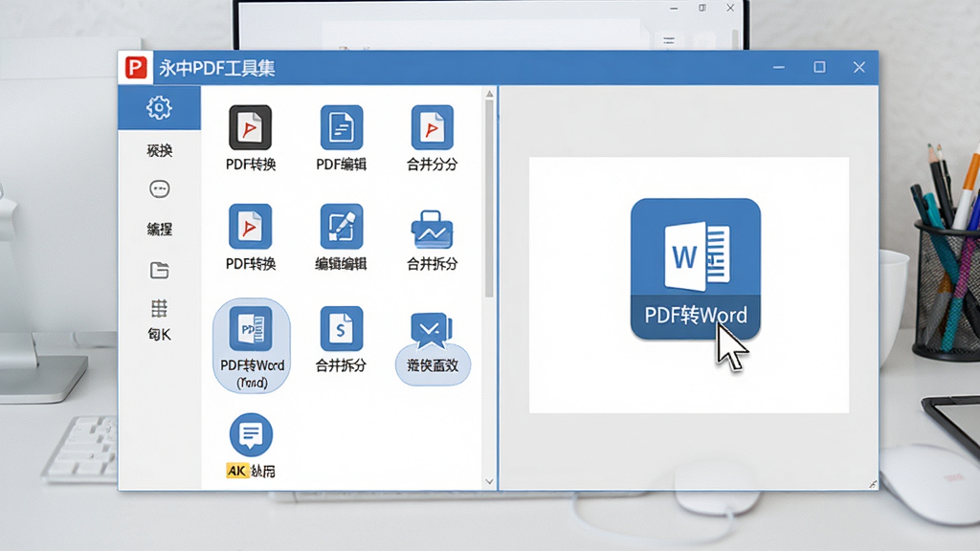Viewport: 980px width, 551px height.
Task: Open the 合并拆分 tool with S icon
Action: pyautogui.click(x=342, y=329)
